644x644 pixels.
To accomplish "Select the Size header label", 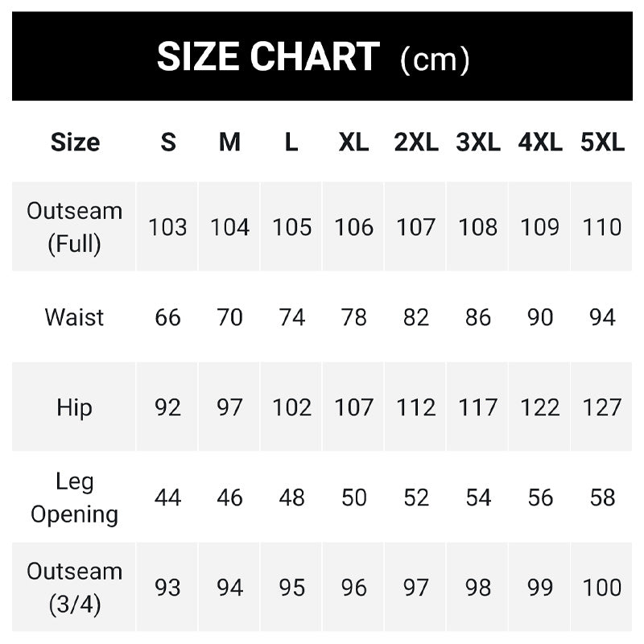I will click(75, 142).
